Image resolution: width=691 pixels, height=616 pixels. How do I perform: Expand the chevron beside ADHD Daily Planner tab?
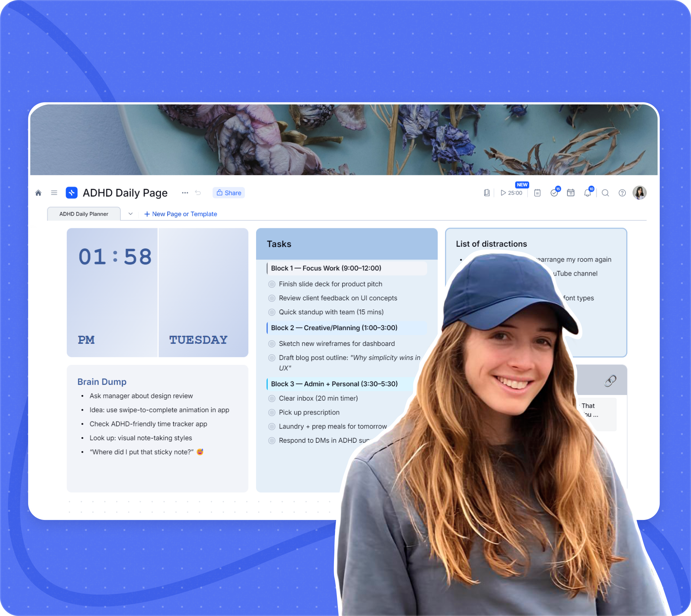click(x=130, y=214)
